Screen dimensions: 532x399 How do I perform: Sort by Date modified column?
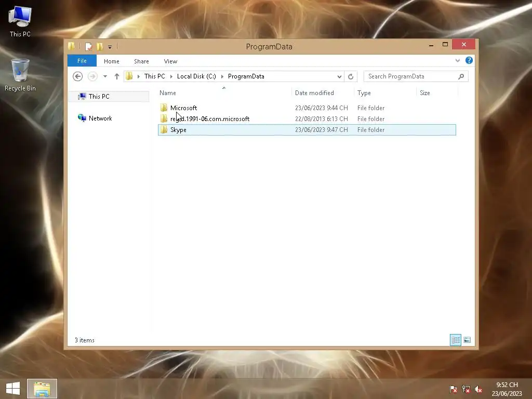[x=314, y=93]
